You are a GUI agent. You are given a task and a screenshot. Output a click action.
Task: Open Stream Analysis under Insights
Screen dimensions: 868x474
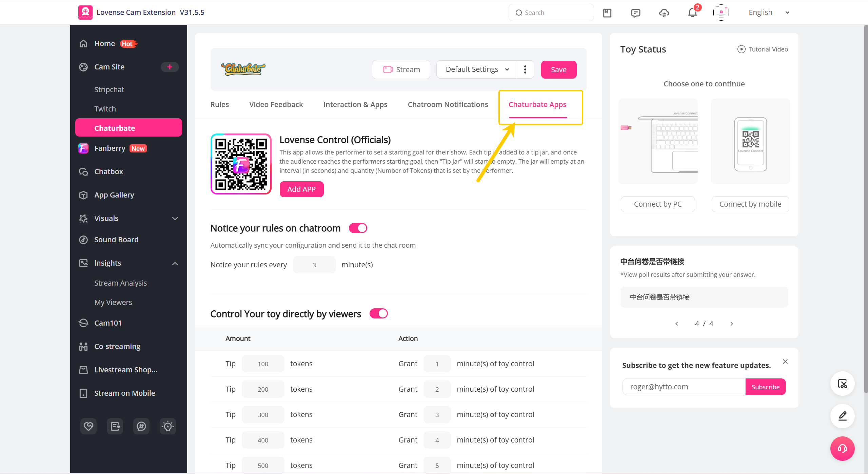(x=121, y=283)
